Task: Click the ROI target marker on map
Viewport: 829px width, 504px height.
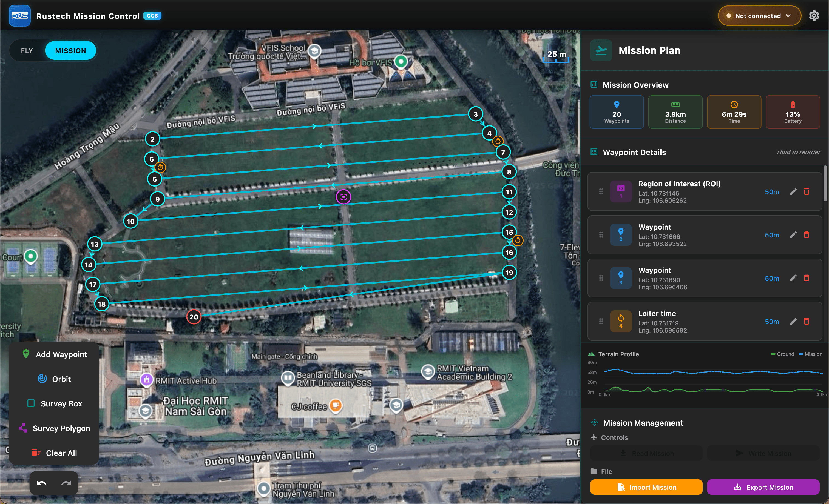Action: [343, 197]
